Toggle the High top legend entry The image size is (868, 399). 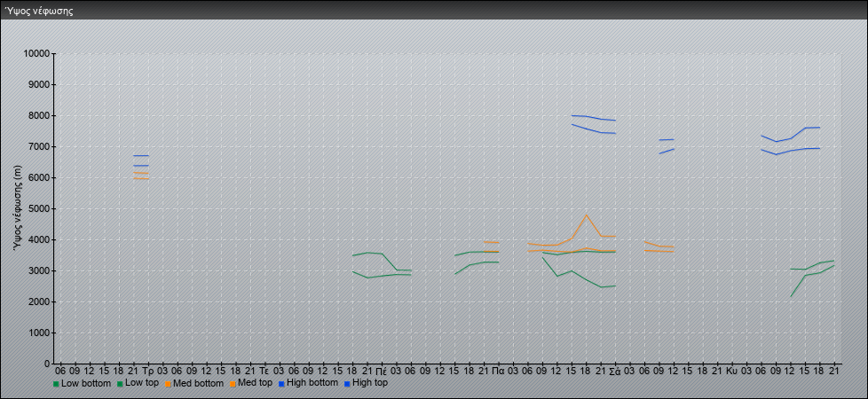click(366, 383)
